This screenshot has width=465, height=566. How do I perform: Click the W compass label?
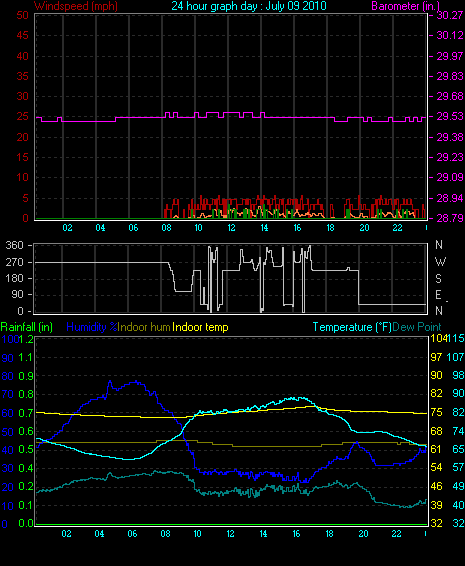pyautogui.click(x=440, y=261)
